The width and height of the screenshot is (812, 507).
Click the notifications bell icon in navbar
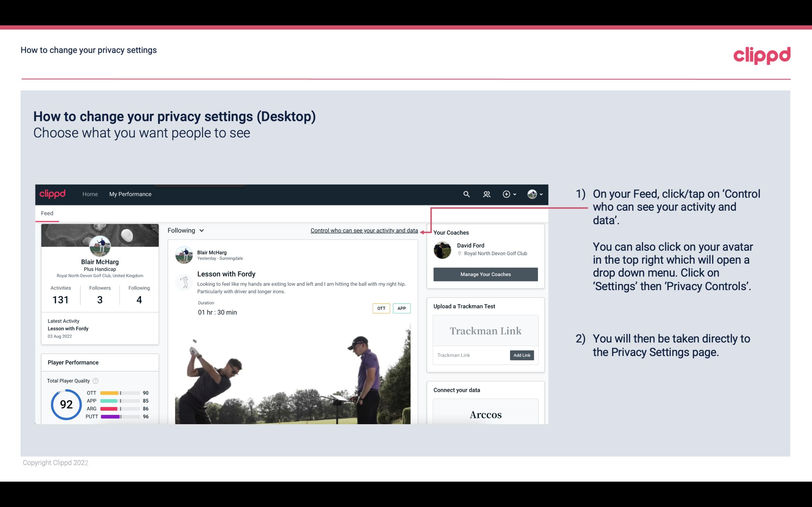pyautogui.click(x=486, y=194)
